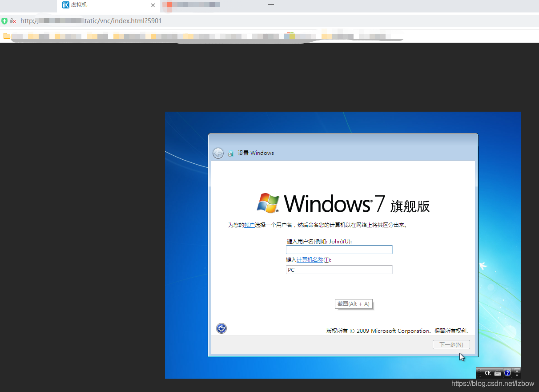Click the 设置 Windows title text

(x=256, y=153)
